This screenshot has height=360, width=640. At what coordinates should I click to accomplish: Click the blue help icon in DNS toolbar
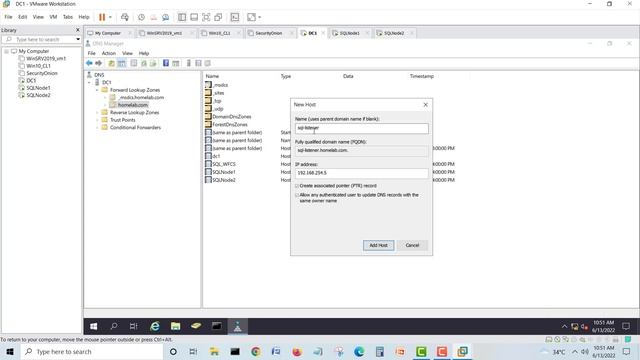pos(166,63)
